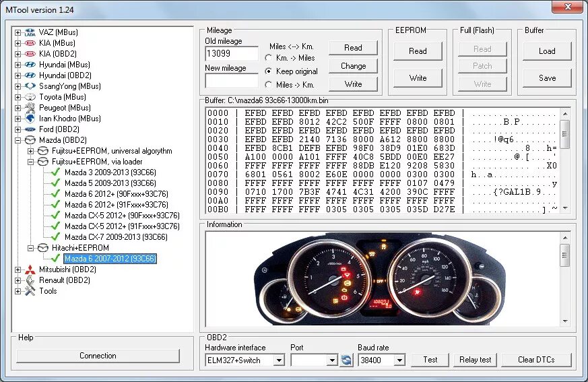Expand the VAZ (MBus) tree node
588x382 pixels.
coord(18,32)
